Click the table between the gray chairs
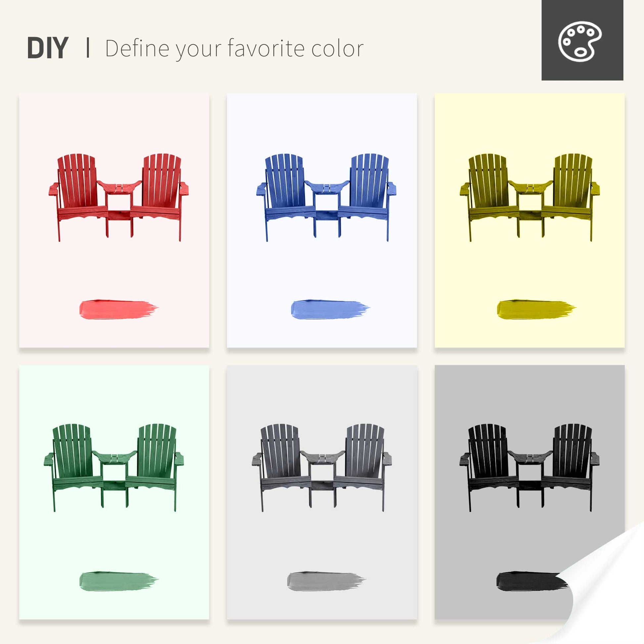This screenshot has height=644, width=644. (322, 458)
